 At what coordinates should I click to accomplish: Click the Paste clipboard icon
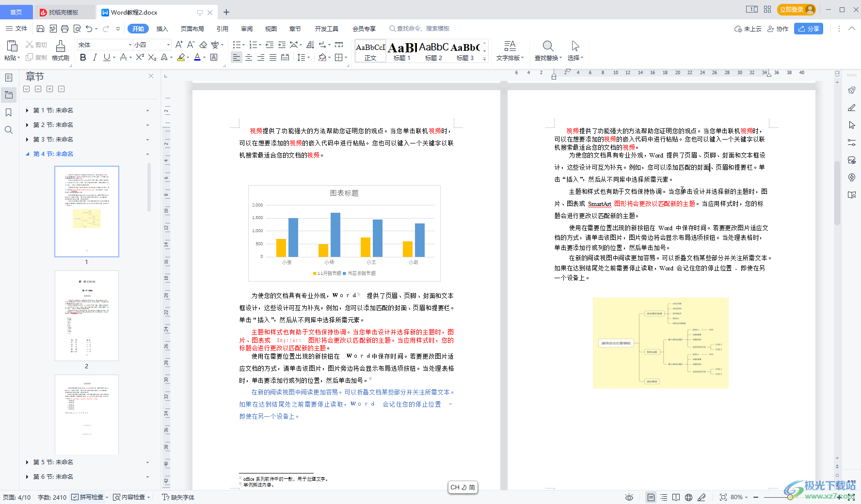click(12, 46)
